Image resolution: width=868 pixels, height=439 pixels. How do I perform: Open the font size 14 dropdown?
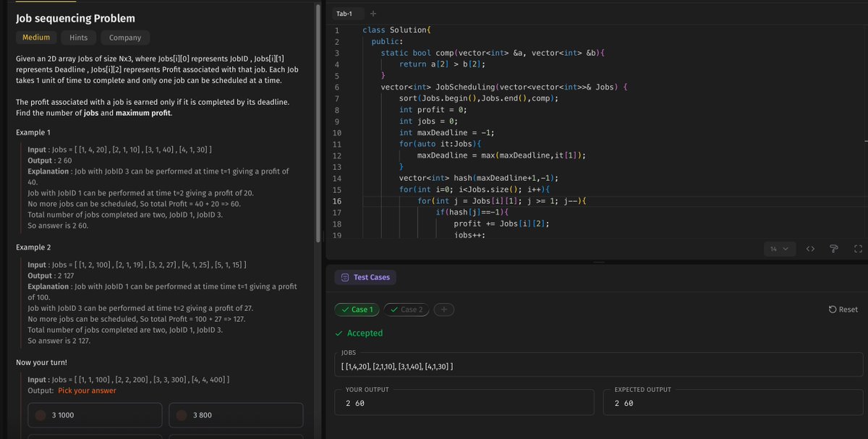click(x=779, y=249)
